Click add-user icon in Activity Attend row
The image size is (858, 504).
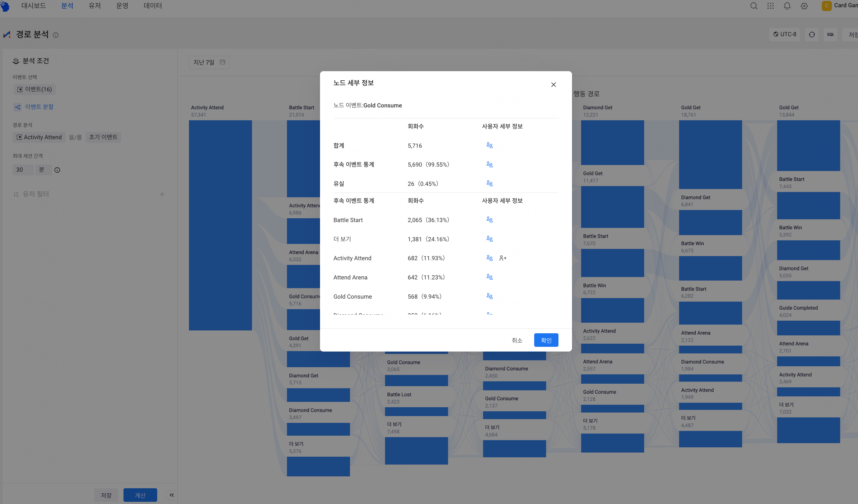coord(503,258)
